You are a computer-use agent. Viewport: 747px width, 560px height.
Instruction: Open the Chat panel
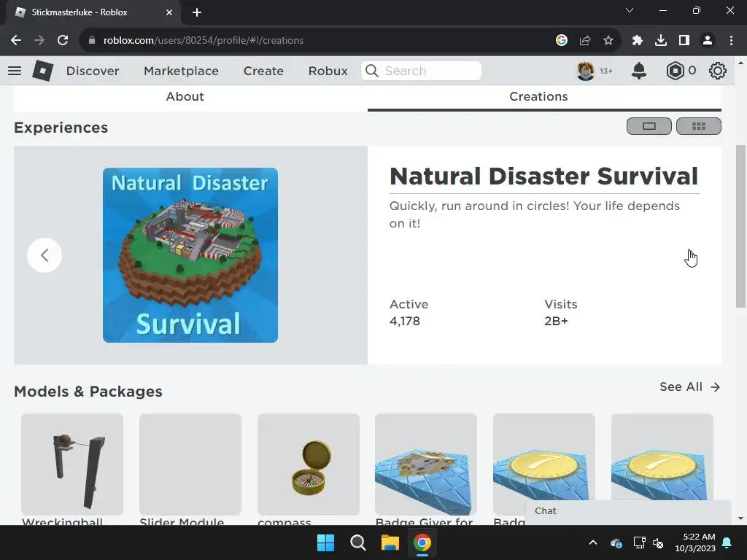(628, 511)
